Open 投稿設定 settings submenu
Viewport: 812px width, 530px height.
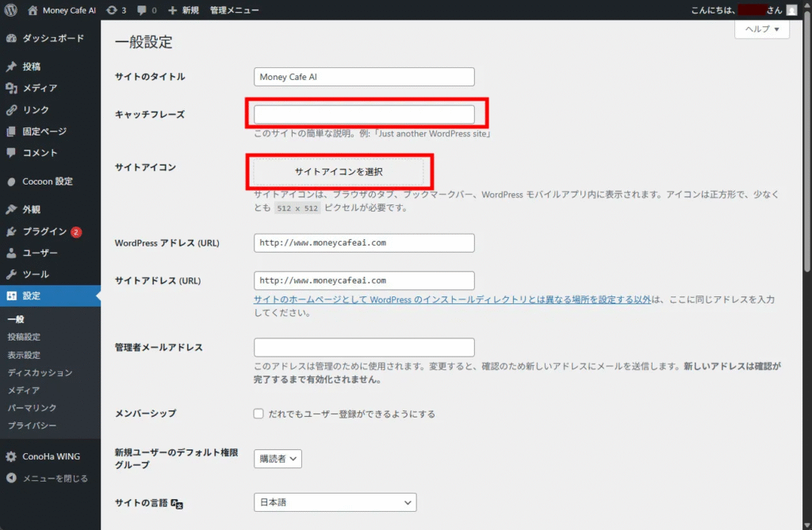pos(24,337)
